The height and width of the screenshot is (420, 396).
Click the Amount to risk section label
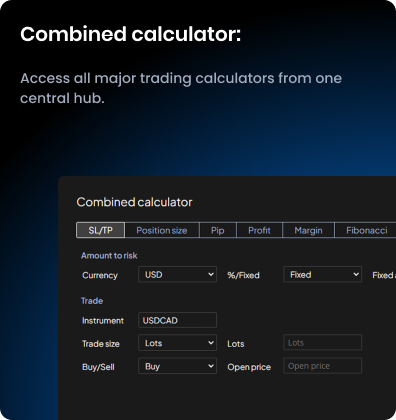(109, 256)
